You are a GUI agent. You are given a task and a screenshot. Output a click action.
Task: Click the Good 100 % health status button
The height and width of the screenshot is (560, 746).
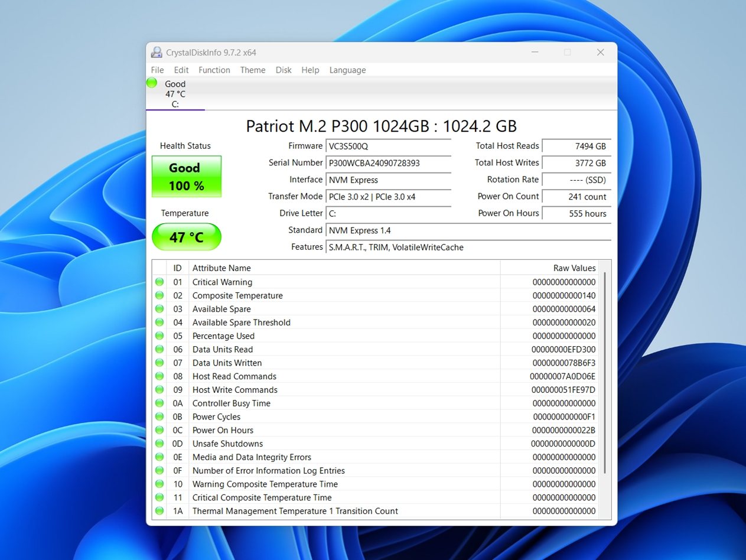(187, 177)
